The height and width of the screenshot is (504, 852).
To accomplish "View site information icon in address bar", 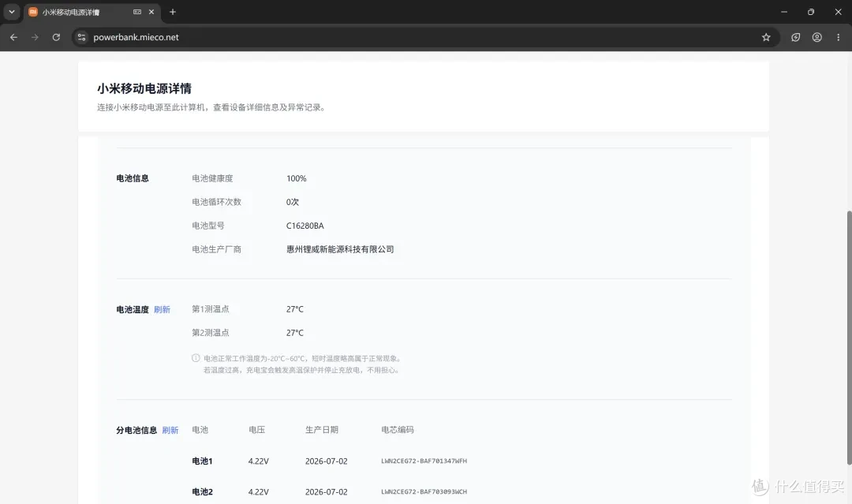I will point(81,38).
